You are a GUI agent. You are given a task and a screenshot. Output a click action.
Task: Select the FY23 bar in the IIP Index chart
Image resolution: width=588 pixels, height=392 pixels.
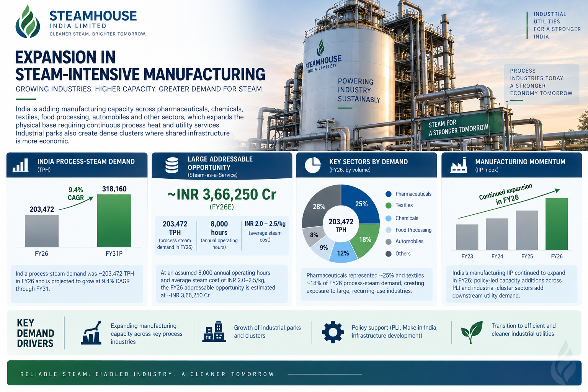(467, 237)
